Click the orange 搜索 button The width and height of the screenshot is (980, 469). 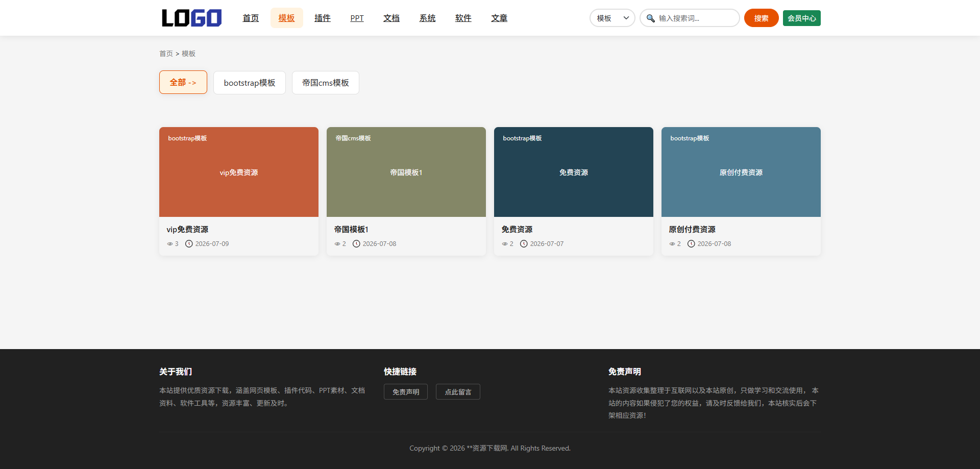click(761, 18)
